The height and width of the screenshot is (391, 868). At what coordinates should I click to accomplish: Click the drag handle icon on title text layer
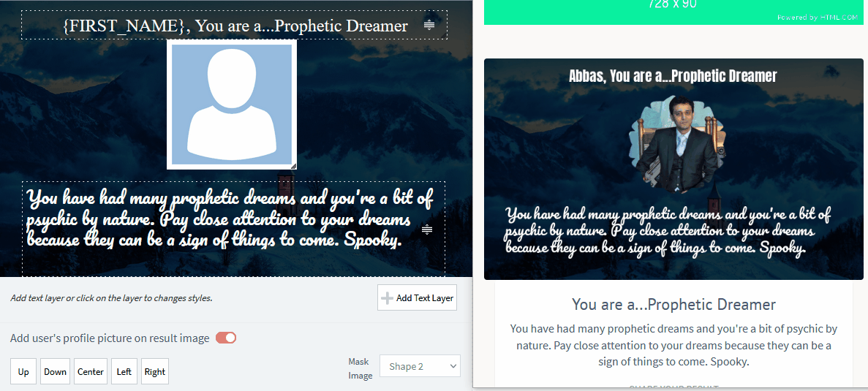click(x=429, y=25)
